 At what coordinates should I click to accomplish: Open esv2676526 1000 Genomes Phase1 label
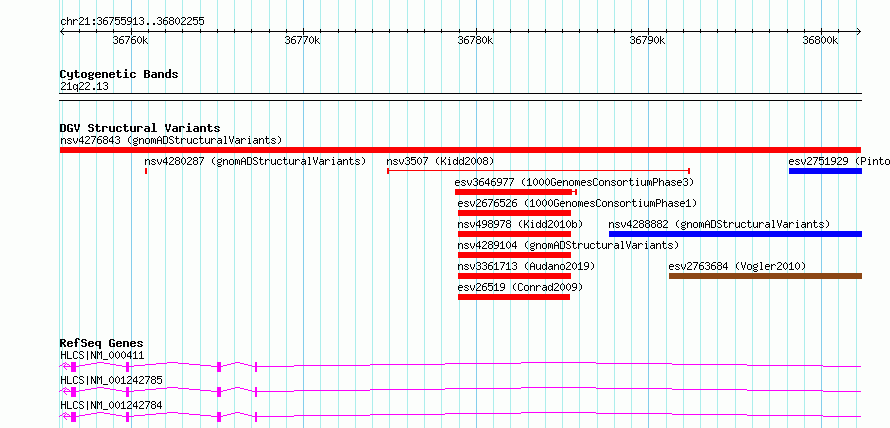577,203
